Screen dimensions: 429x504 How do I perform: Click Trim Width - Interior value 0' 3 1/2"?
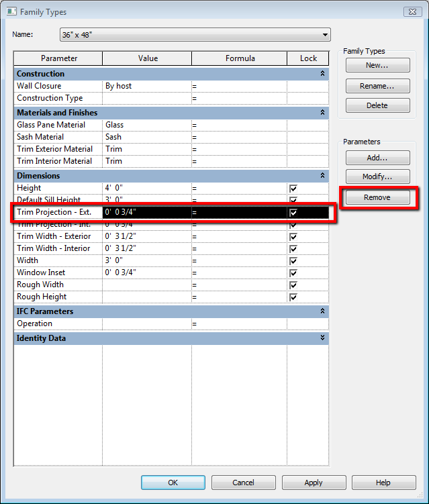(146, 249)
